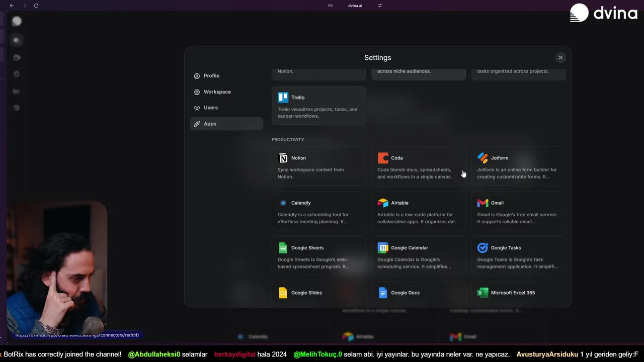Reload the page with refresh icon
This screenshot has height=362, width=644.
point(36,6)
